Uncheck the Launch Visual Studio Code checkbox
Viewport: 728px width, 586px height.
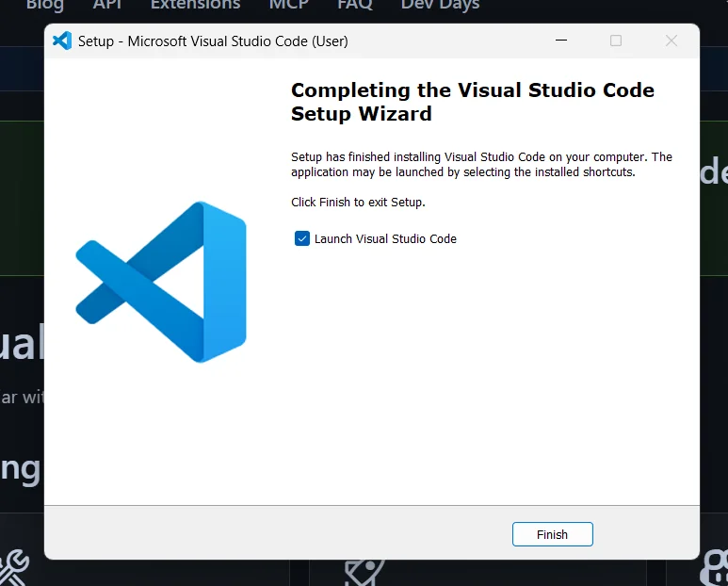(x=301, y=238)
